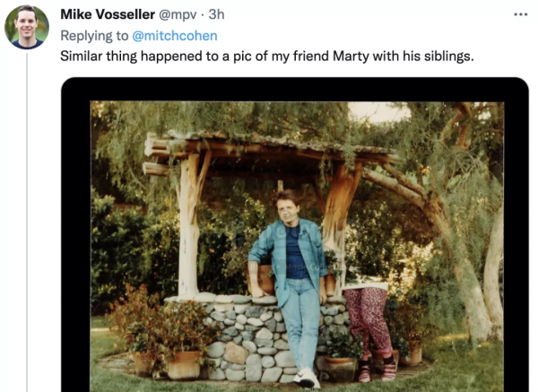
Task: Open the tweet's more options ellipsis
Action: click(x=520, y=15)
